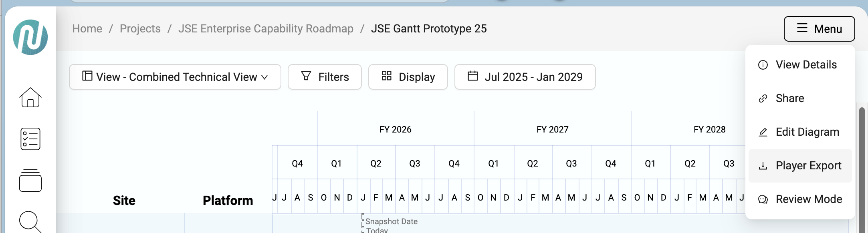Choose Player Export option
Image resolution: width=868 pixels, height=233 pixels.
click(808, 166)
